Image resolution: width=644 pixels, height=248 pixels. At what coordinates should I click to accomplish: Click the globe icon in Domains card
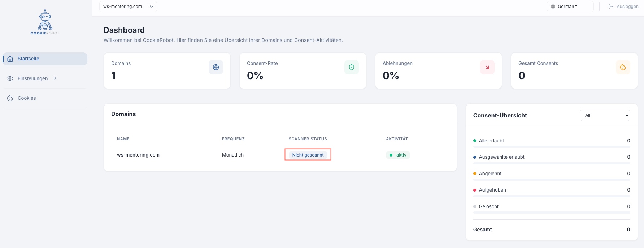[x=216, y=67]
